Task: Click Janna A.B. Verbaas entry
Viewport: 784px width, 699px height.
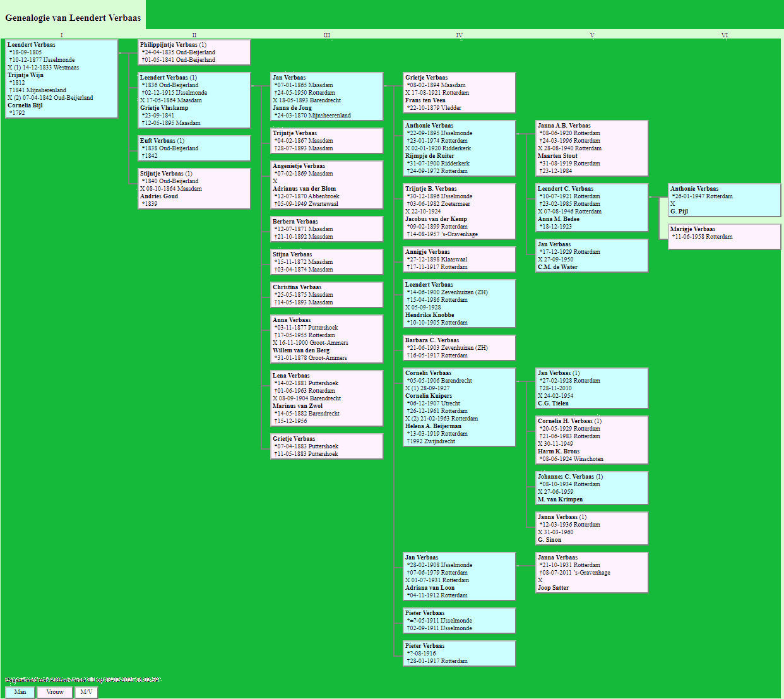Action: tap(591, 148)
